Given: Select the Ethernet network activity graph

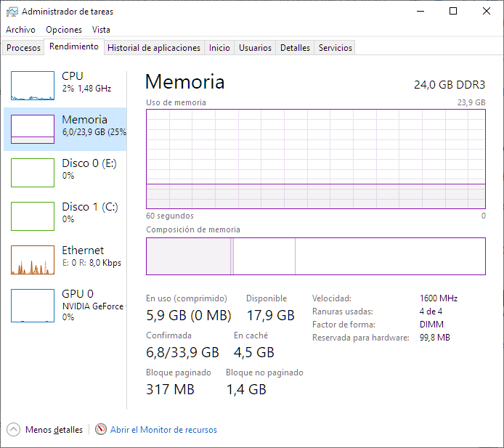Looking at the screenshot, I should [33, 260].
